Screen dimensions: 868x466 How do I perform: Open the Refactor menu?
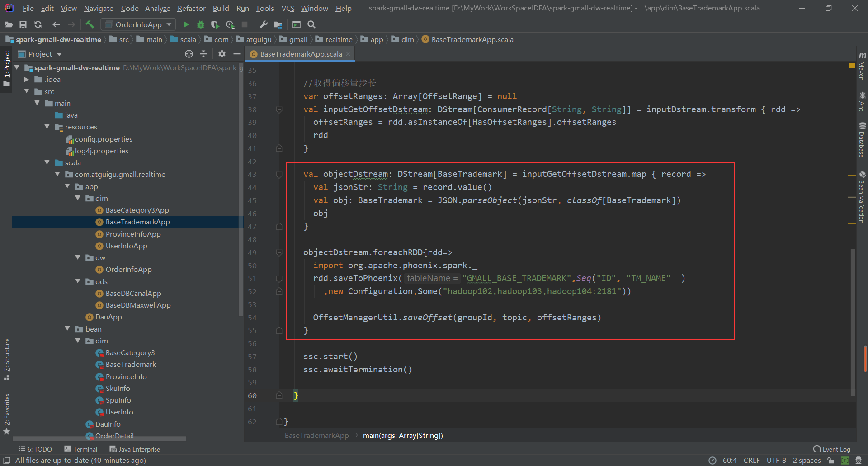[x=191, y=8]
